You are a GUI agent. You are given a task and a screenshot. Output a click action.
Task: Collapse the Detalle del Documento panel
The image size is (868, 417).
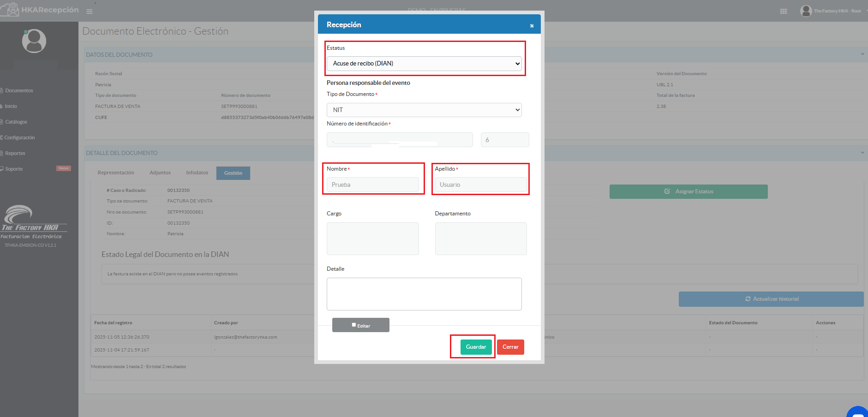click(x=862, y=153)
